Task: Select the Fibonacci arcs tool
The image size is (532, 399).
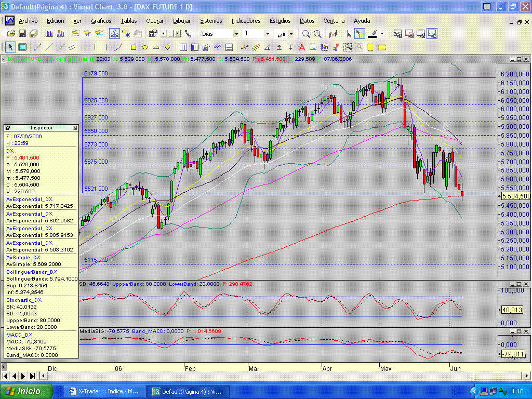Action: coord(218,47)
